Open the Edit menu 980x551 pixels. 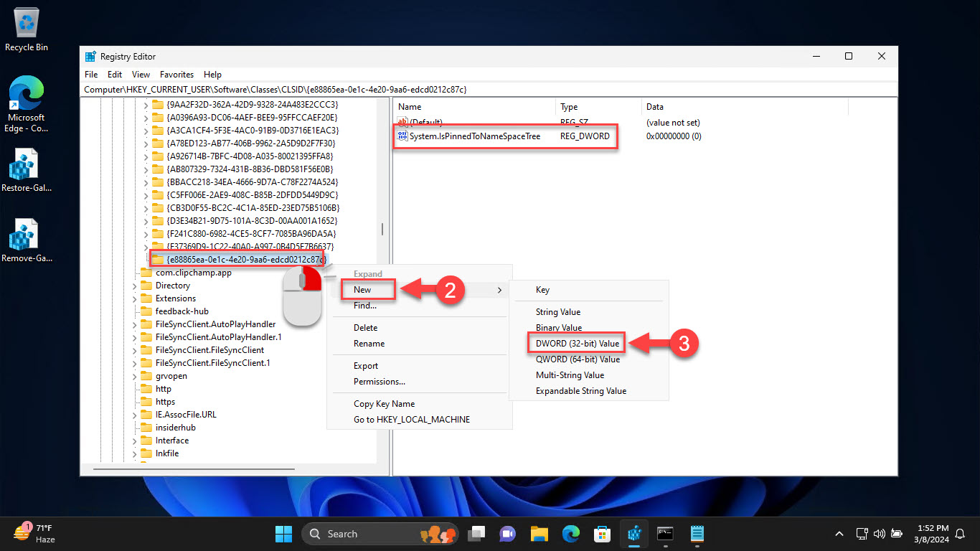(115, 75)
